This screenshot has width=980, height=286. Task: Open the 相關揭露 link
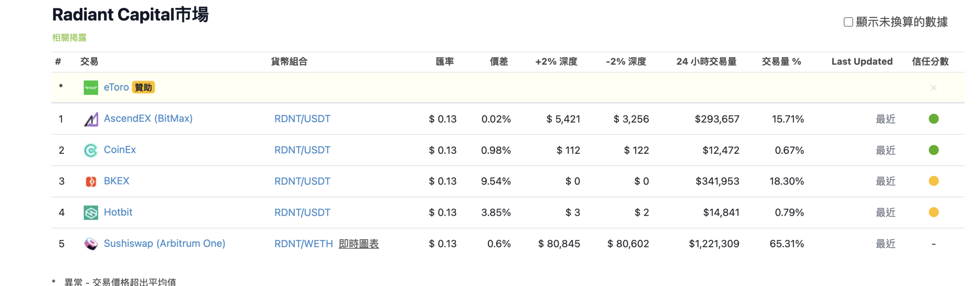click(x=69, y=38)
